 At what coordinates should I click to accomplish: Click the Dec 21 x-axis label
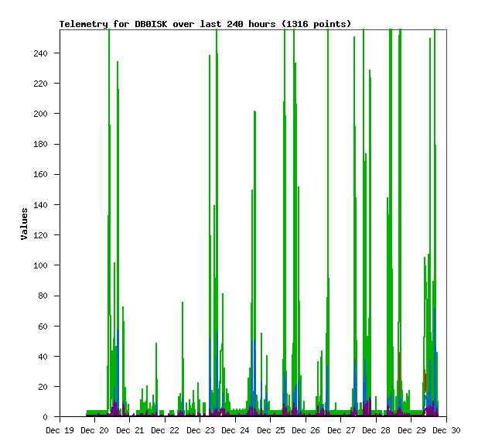(x=130, y=430)
